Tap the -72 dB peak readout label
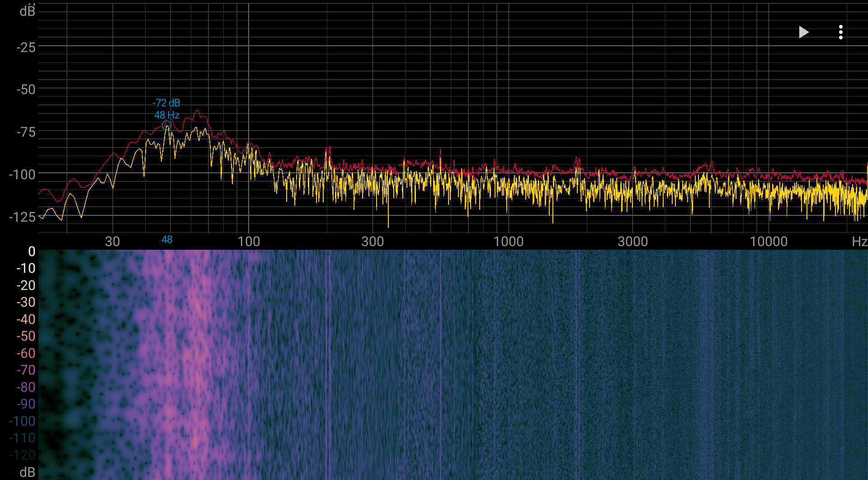The height and width of the screenshot is (480, 868). pos(166,103)
